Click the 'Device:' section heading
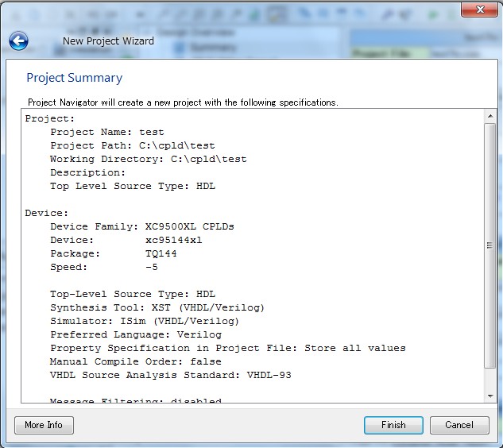 [x=47, y=213]
